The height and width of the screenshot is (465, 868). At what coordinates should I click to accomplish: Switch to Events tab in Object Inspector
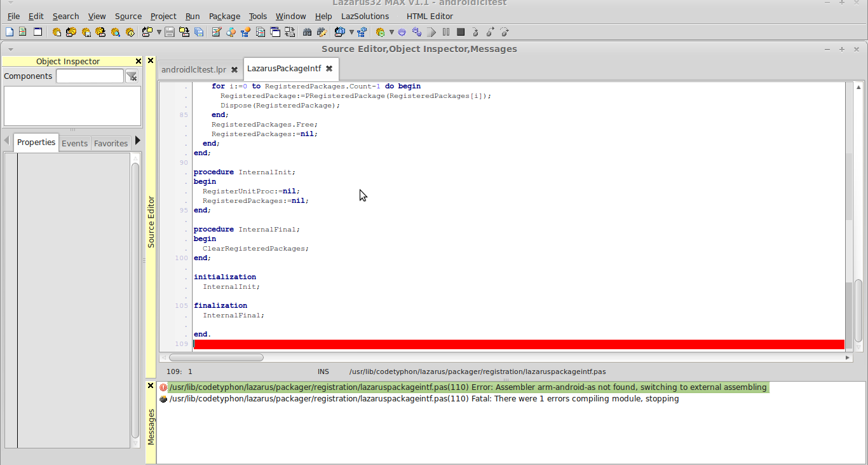click(x=74, y=143)
